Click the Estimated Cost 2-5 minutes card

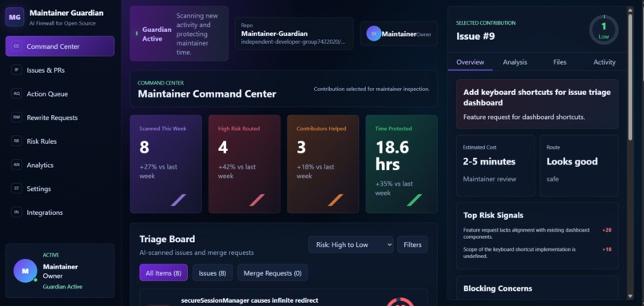tap(495, 165)
